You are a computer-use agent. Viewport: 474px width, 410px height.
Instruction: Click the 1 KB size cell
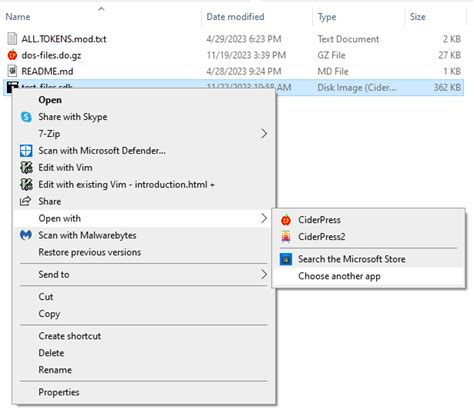[x=452, y=71]
